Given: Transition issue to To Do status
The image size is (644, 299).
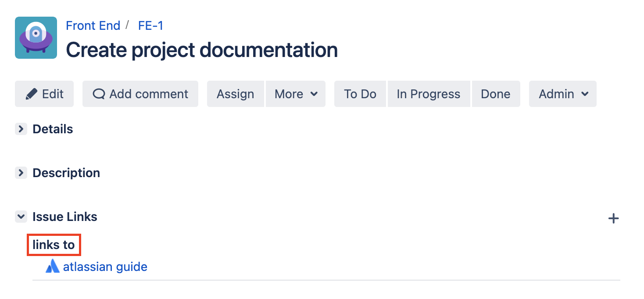Looking at the screenshot, I should 360,94.
